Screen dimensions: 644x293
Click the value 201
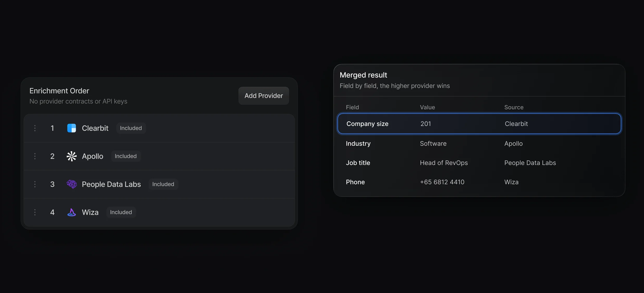425,124
